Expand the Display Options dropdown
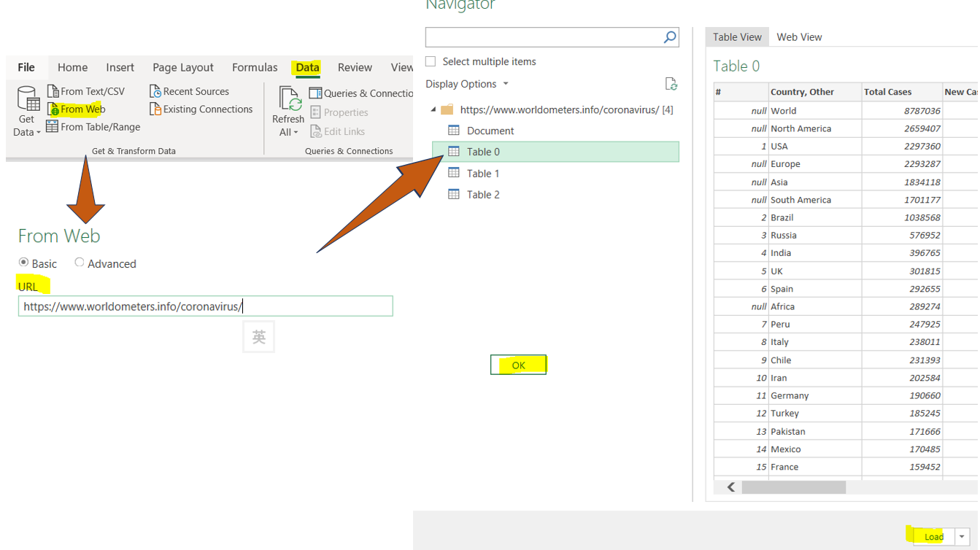Image resolution: width=980 pixels, height=550 pixels. coord(467,84)
